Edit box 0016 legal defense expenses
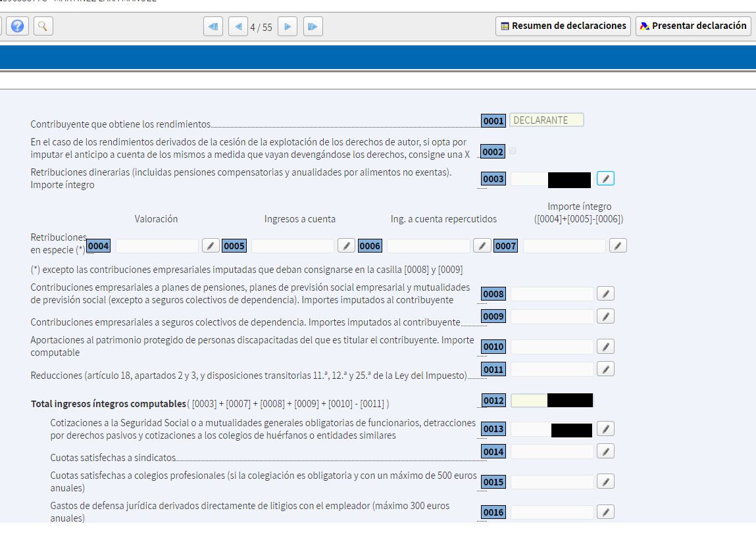The width and height of the screenshot is (756, 540). (605, 512)
